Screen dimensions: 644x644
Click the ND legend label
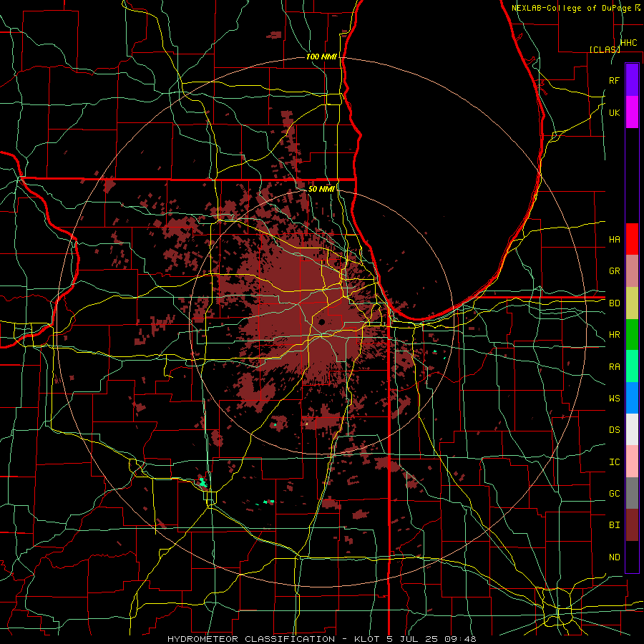coord(614,557)
